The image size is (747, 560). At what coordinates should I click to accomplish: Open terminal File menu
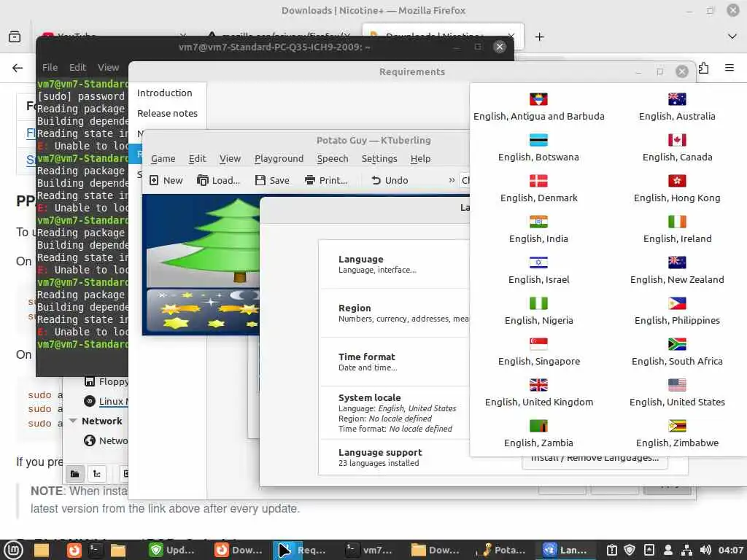tap(50, 68)
